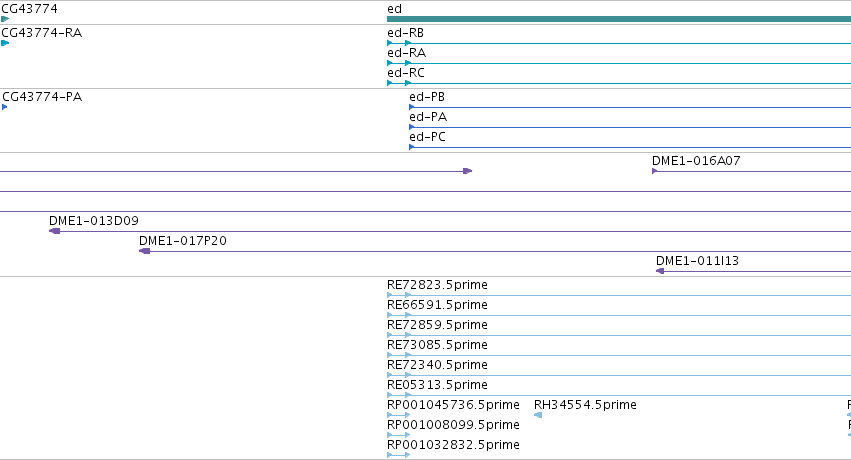This screenshot has width=851, height=460.
Task: Click the ed-RC transcript line
Action: (619, 83)
